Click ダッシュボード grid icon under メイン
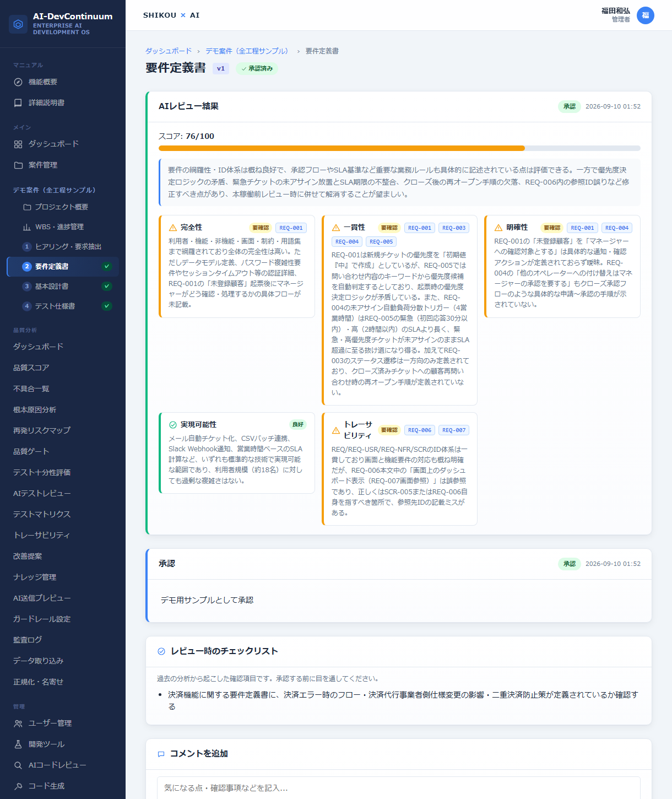This screenshot has height=799, width=672. click(x=18, y=144)
